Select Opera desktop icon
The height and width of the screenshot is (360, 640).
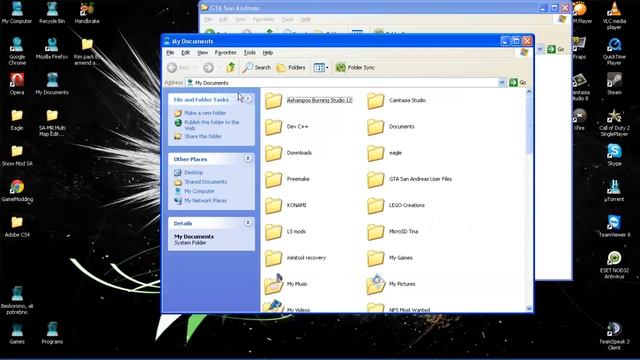tap(17, 84)
